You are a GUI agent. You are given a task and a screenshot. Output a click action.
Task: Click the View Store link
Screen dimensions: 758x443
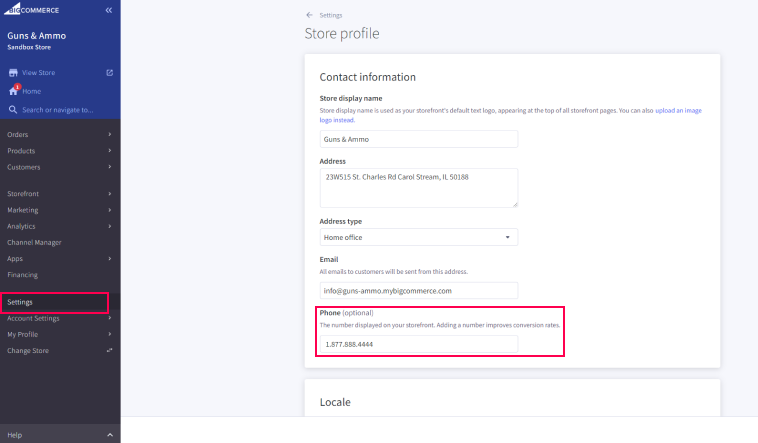click(x=39, y=73)
